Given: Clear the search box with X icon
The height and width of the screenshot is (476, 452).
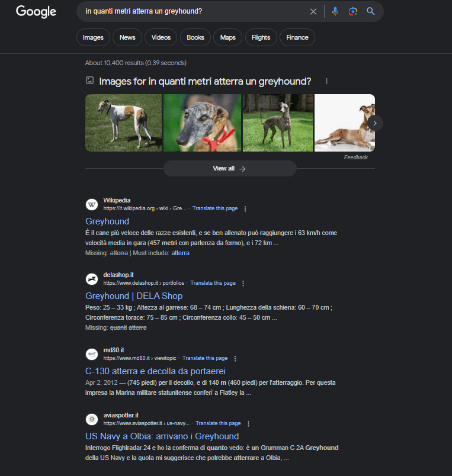Looking at the screenshot, I should tap(313, 11).
